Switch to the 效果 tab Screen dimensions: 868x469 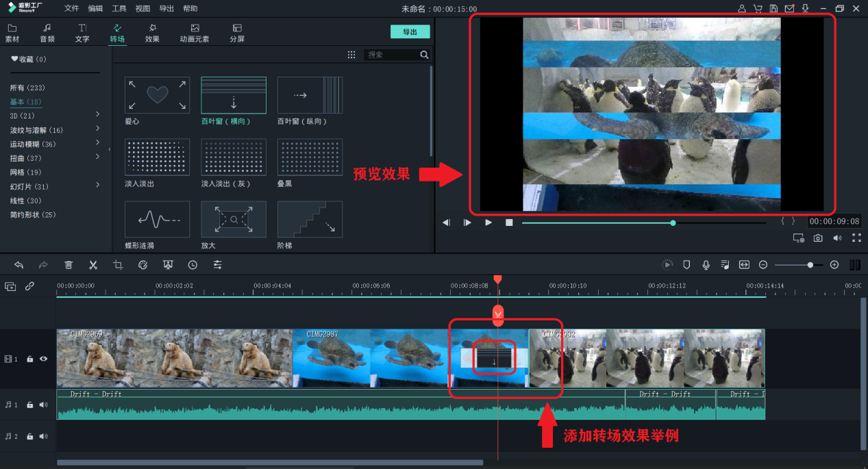pyautogui.click(x=152, y=33)
